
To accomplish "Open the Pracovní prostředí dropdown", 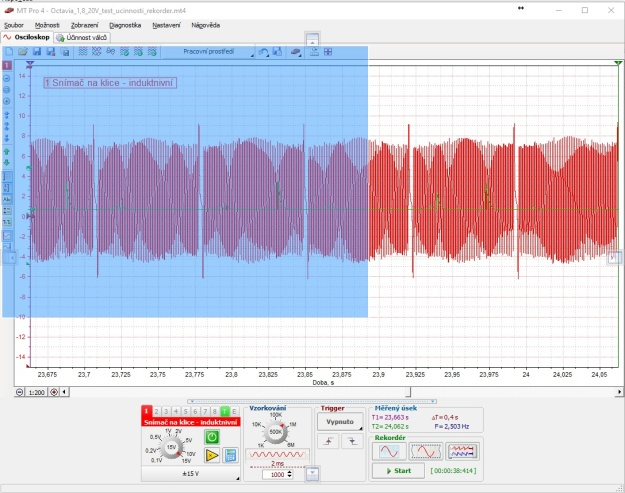I will point(208,52).
